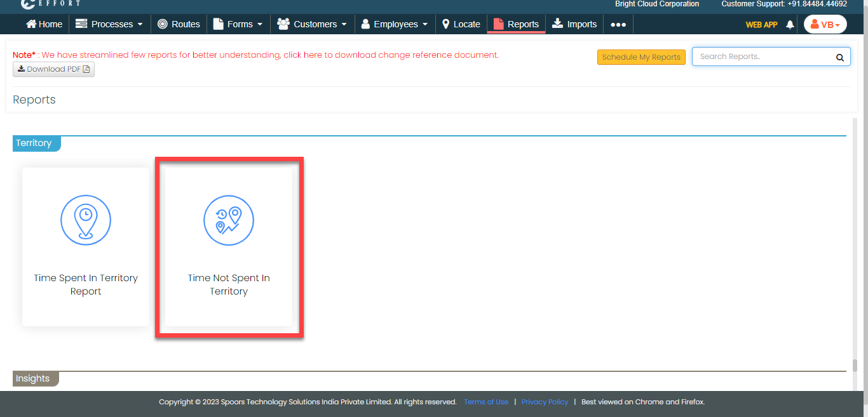The width and height of the screenshot is (868, 417).
Task: Open the notification bell icon
Action: (790, 25)
